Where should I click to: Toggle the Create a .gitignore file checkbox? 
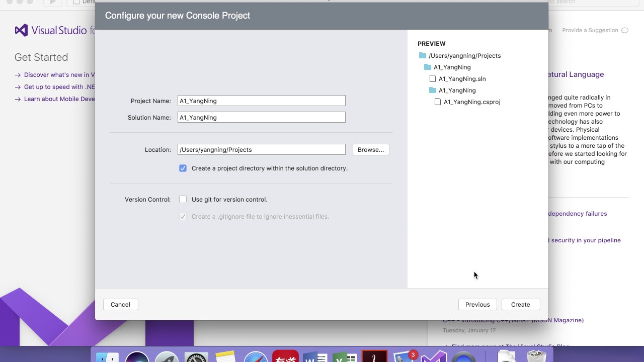coord(183,217)
